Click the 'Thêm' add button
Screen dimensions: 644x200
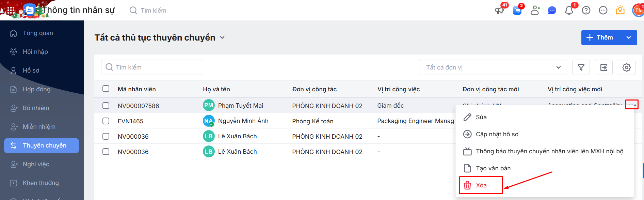[x=601, y=37]
